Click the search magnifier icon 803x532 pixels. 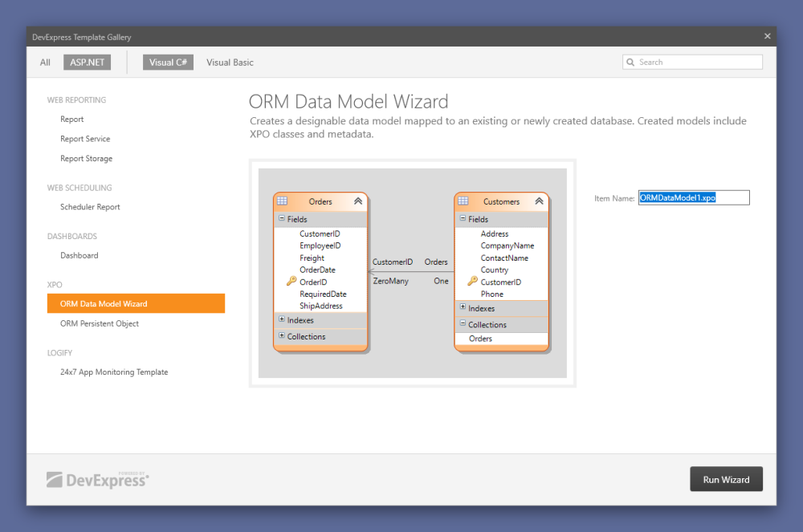(631, 62)
